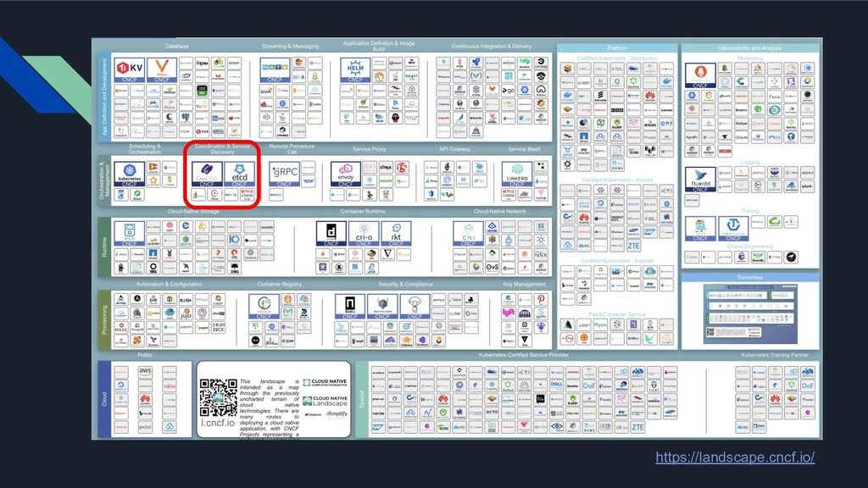The image size is (868, 488).
Task: Click the Notary logo in Security & Compliance
Action: click(x=350, y=306)
